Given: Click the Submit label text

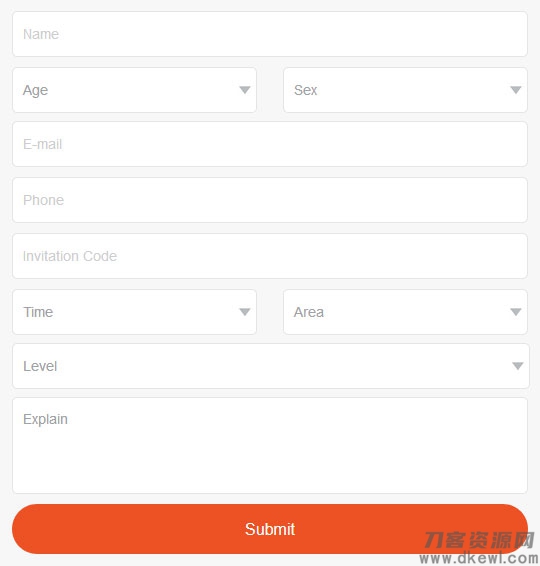Looking at the screenshot, I should [270, 529].
